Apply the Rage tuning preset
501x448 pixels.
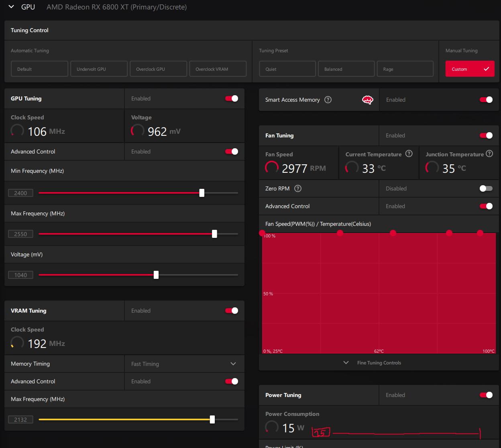click(x=405, y=69)
